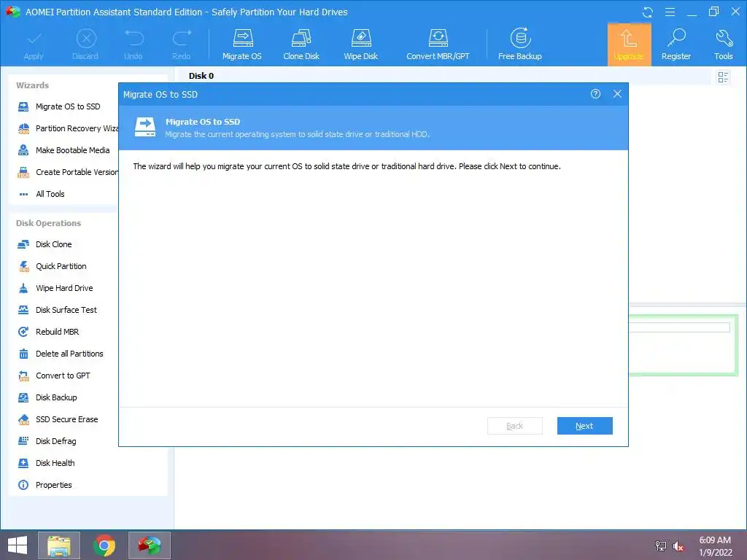Open help in the Migrate OS dialog

pos(595,94)
